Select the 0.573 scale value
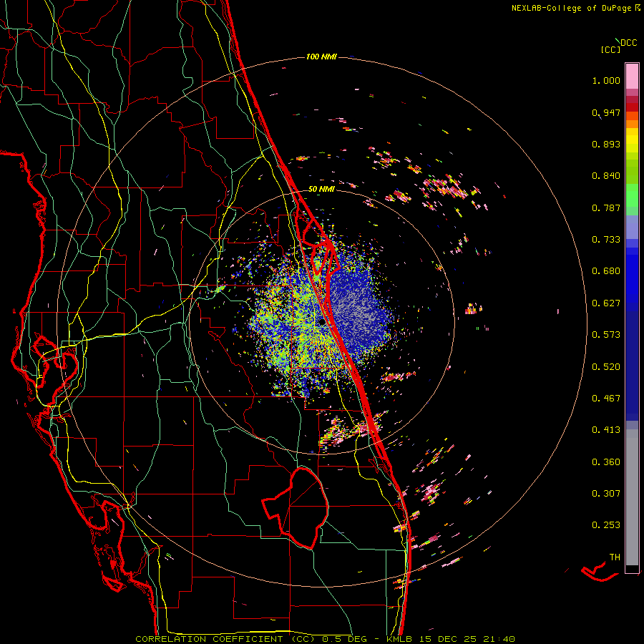 pyautogui.click(x=606, y=335)
